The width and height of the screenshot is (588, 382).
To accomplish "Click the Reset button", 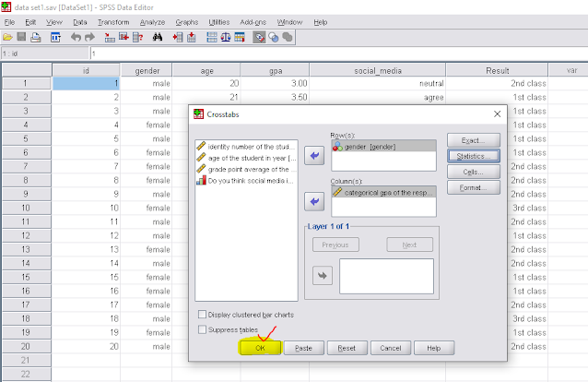I will [347, 348].
